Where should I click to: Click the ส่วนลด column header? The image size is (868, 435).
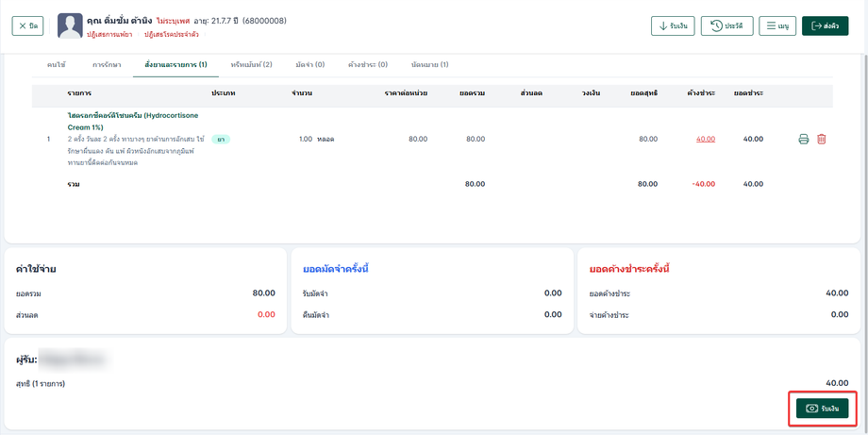[531, 93]
